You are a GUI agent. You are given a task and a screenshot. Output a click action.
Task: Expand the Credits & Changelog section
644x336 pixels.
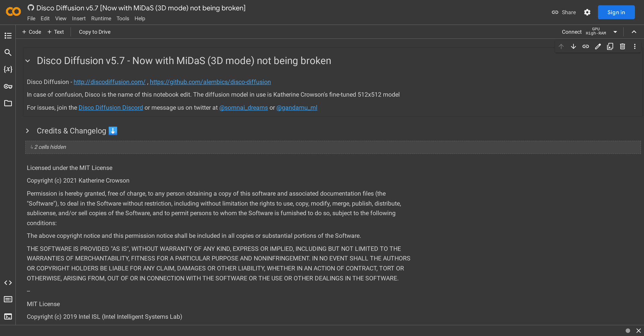28,131
